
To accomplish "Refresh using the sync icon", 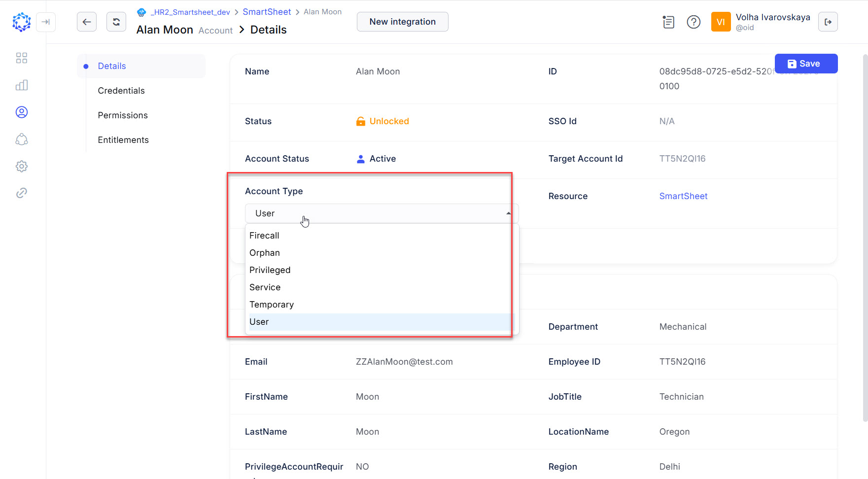I will click(116, 22).
